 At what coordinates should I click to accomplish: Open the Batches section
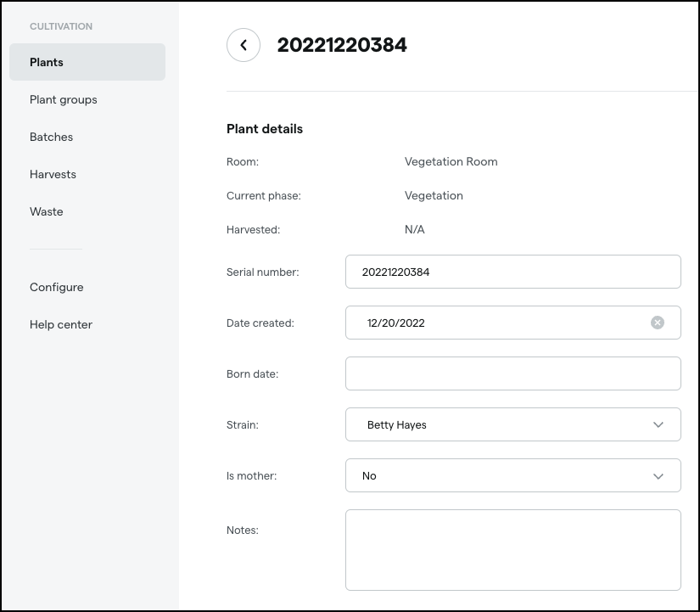pyautogui.click(x=52, y=137)
